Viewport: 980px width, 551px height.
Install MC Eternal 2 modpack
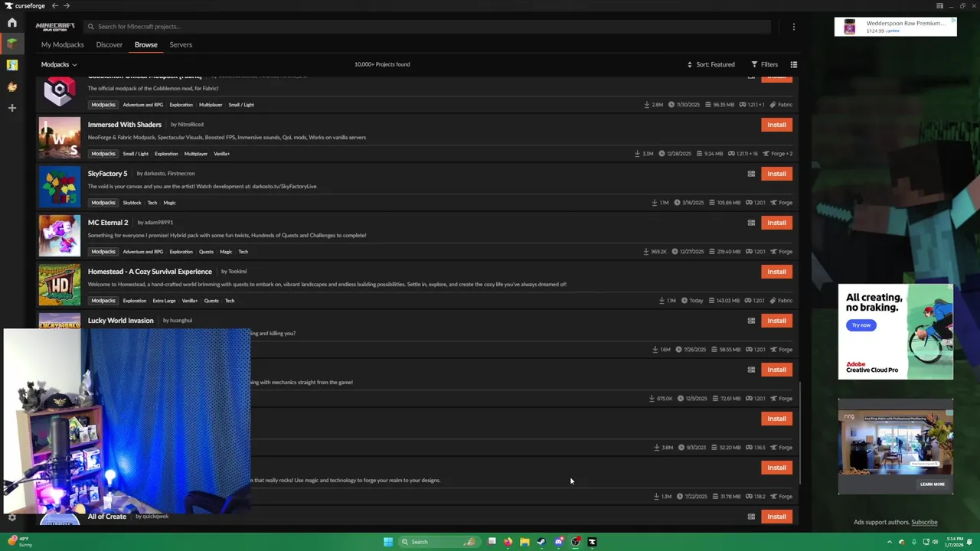click(x=776, y=223)
